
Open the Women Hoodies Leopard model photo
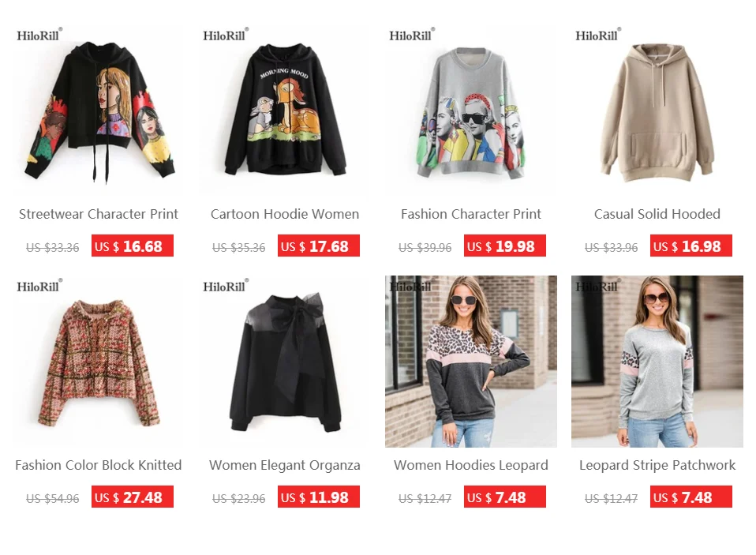[471, 362]
